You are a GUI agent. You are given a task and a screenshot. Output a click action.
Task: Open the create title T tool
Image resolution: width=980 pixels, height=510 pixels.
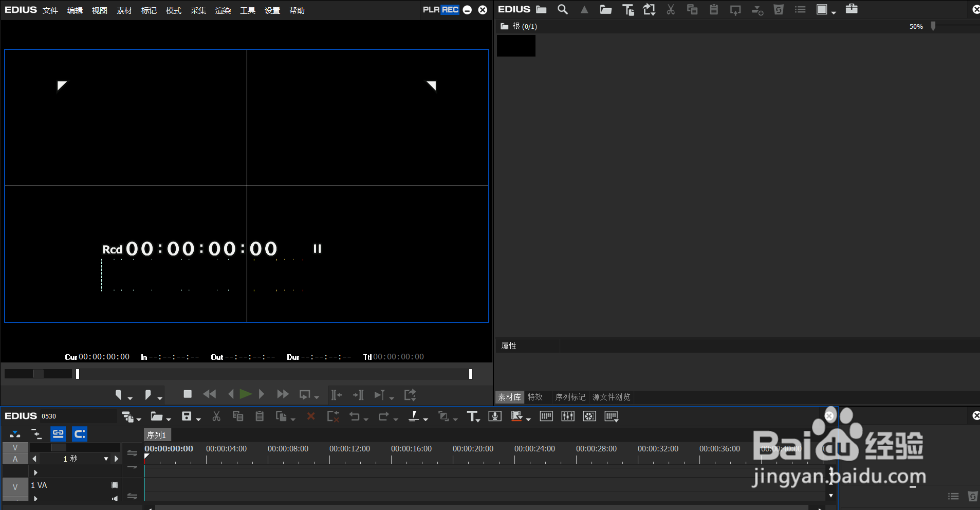click(473, 417)
